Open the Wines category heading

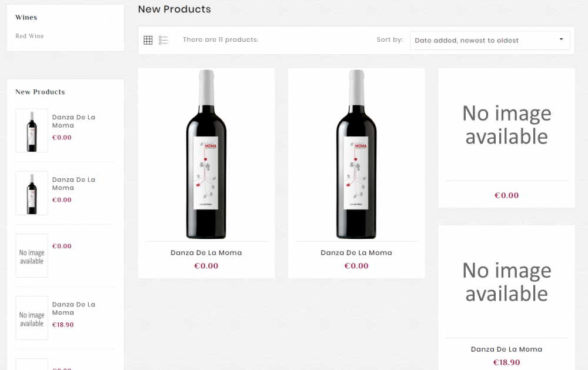click(x=26, y=18)
